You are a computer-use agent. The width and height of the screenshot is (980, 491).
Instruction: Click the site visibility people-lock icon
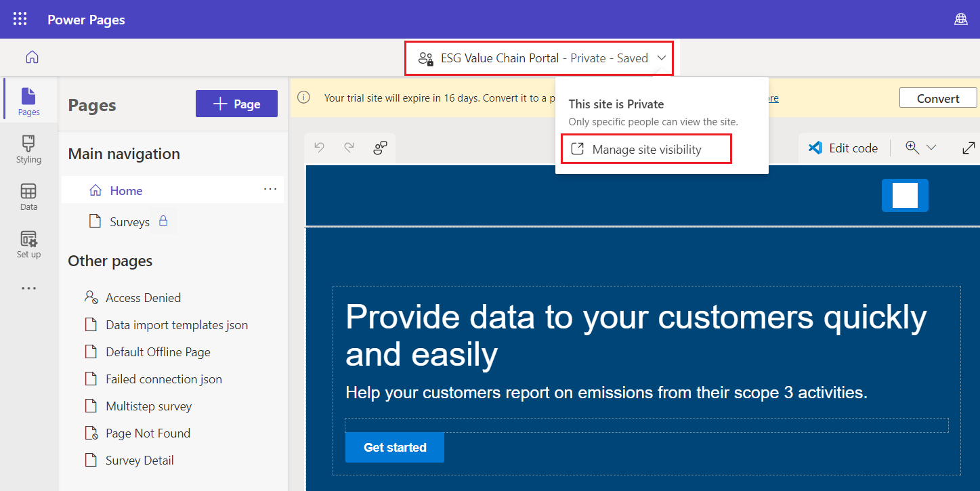pyautogui.click(x=425, y=58)
